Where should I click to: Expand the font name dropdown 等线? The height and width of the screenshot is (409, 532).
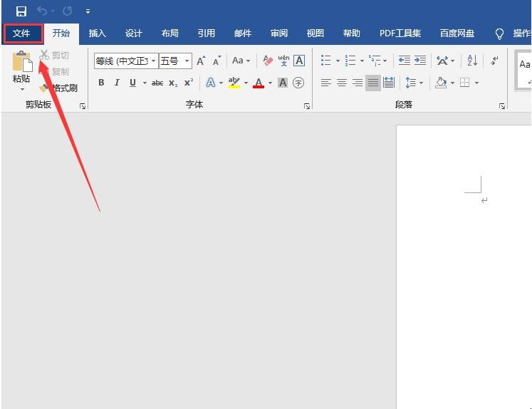[x=153, y=61]
